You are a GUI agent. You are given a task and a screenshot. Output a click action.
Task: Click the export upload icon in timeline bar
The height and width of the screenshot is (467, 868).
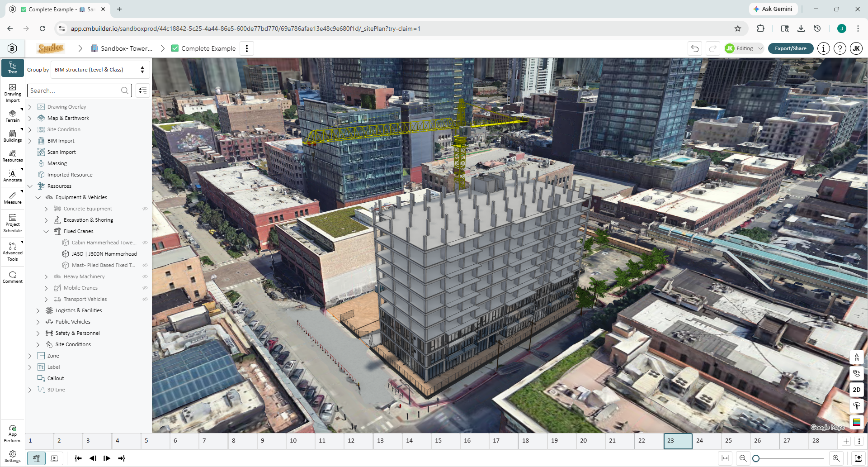click(858, 458)
